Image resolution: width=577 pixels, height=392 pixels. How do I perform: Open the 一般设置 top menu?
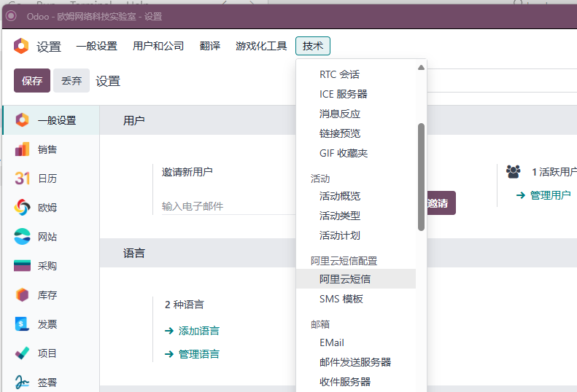(96, 46)
